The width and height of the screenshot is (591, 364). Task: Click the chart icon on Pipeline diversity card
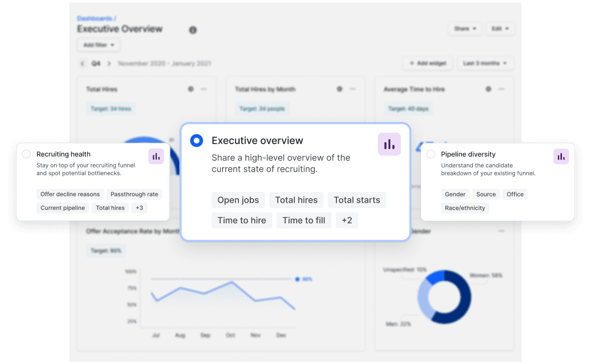[560, 156]
